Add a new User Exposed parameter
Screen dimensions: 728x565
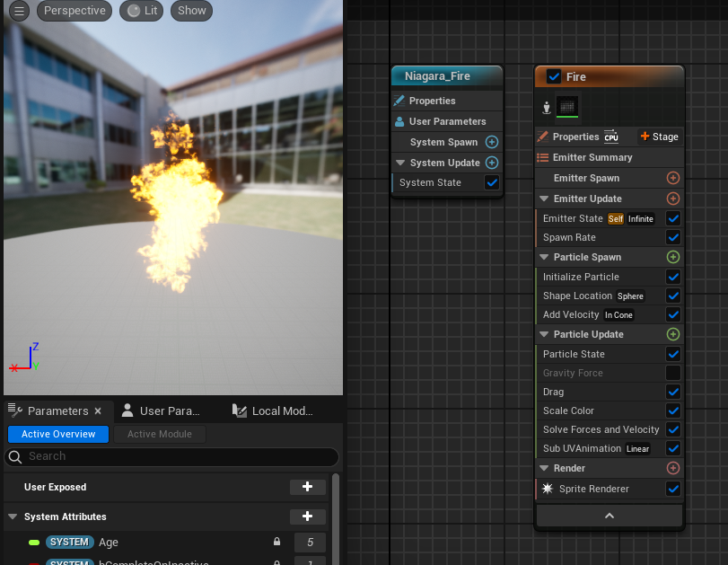[x=307, y=487]
